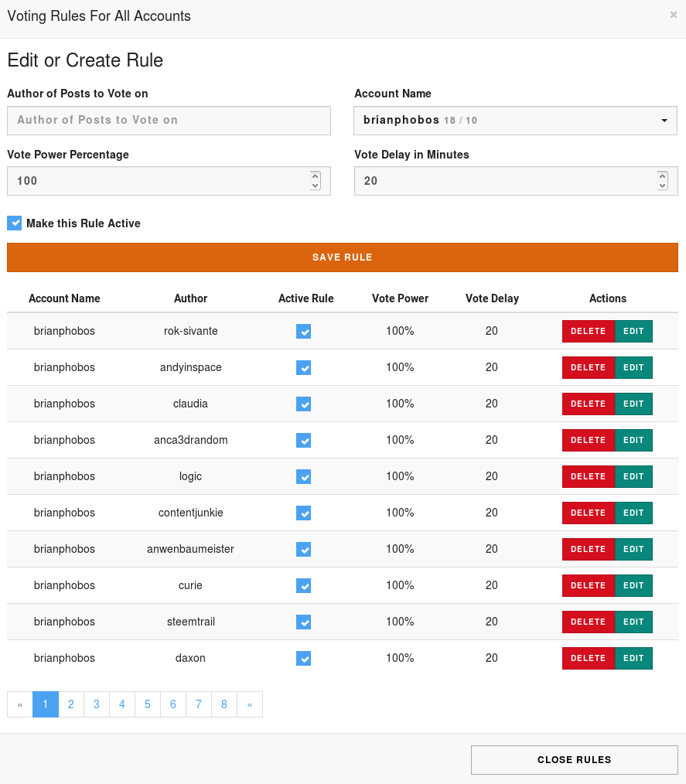Go to pagination page 2
The image size is (686, 784).
(71, 704)
